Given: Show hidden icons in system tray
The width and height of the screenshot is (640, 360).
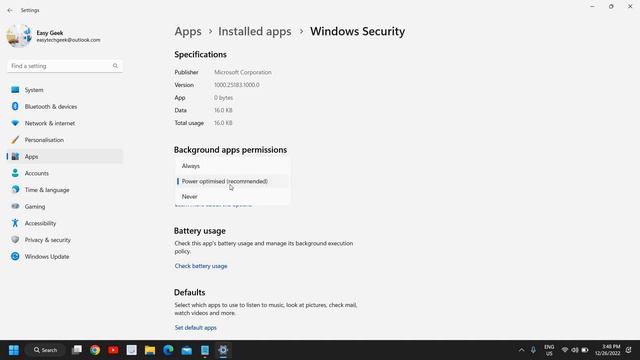Looking at the screenshot, I should tap(521, 350).
